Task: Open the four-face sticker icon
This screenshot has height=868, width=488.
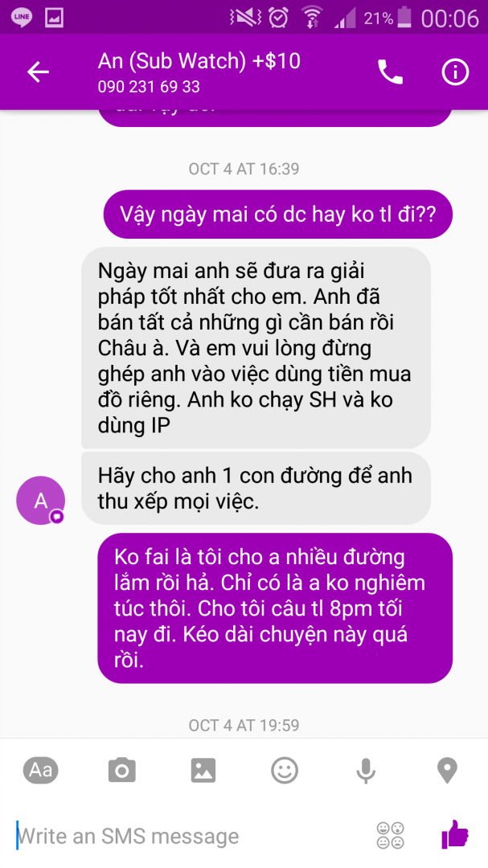Action: pos(390,835)
